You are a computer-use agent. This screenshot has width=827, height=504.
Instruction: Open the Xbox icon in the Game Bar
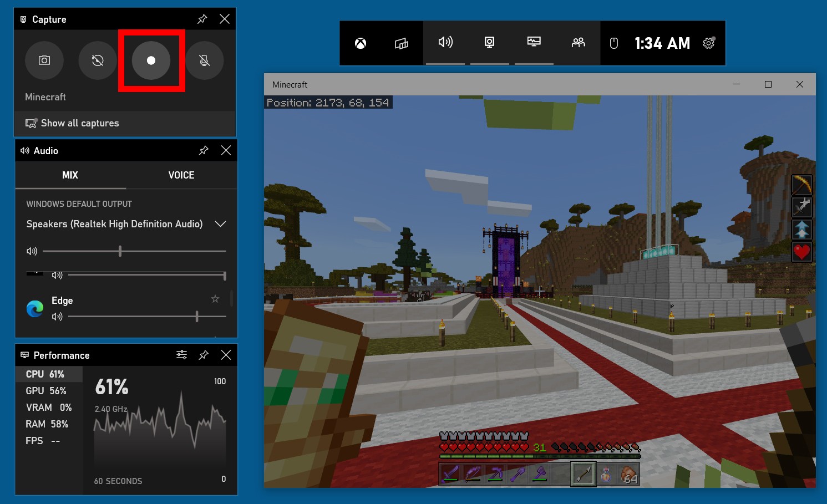point(361,43)
